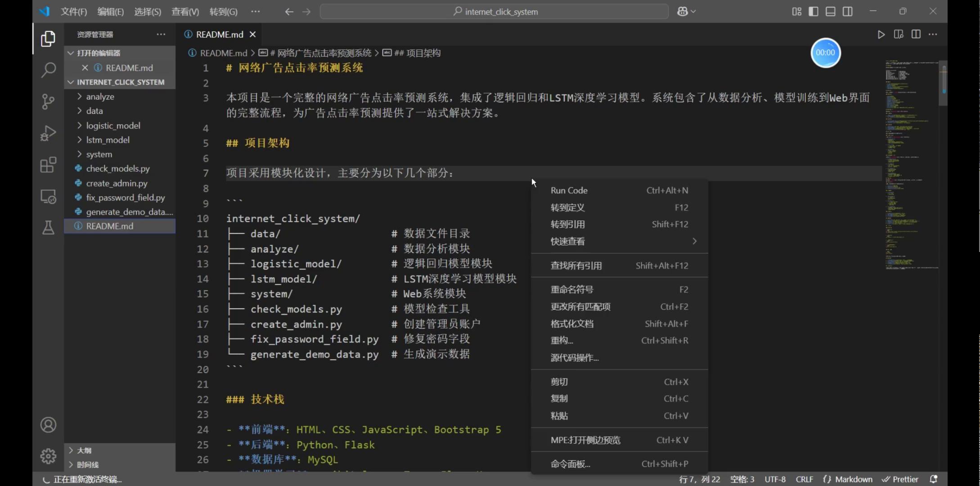
Task: Choose 命令面板... in context menu
Action: tap(620, 464)
